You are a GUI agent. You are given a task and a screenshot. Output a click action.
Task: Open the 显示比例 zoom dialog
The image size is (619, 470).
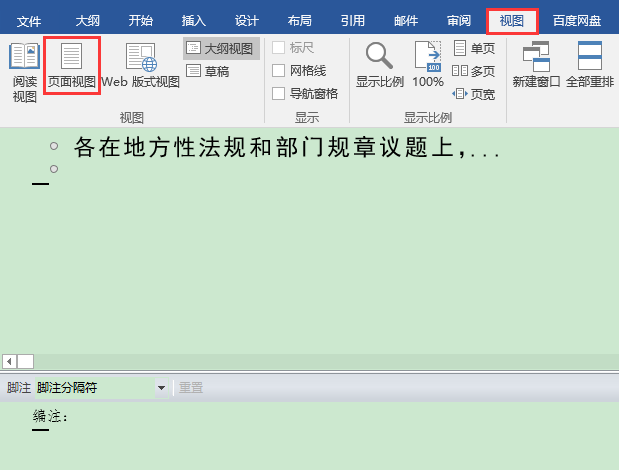coord(379,66)
